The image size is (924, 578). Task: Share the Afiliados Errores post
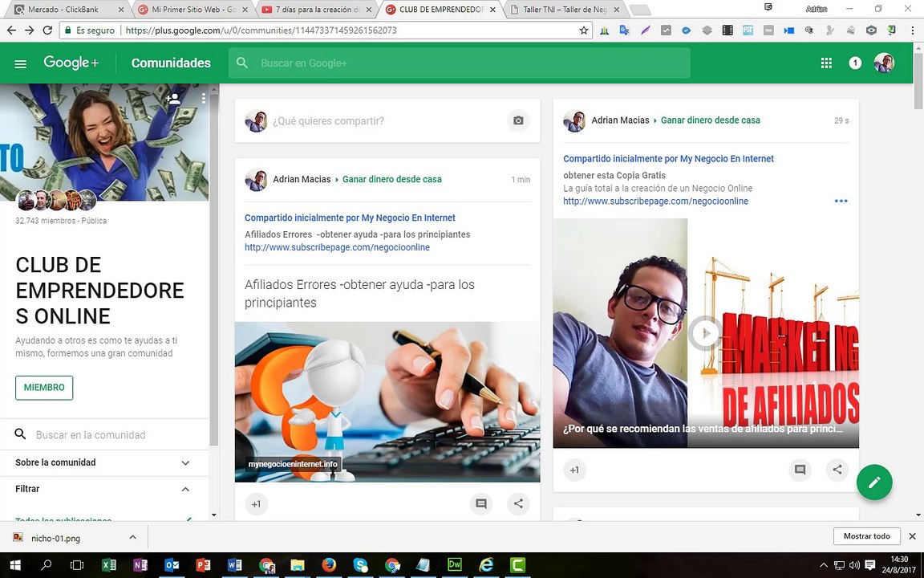[x=518, y=503]
